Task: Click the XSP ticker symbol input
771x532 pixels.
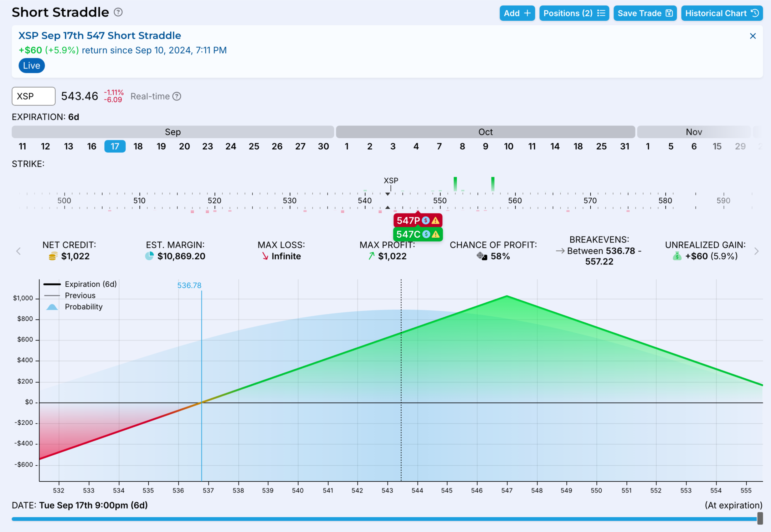Action: coord(34,96)
